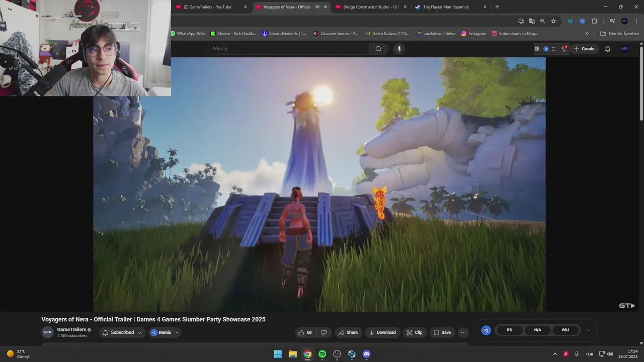Click the Download button
Image resolution: width=644 pixels, height=362 pixels.
382,332
